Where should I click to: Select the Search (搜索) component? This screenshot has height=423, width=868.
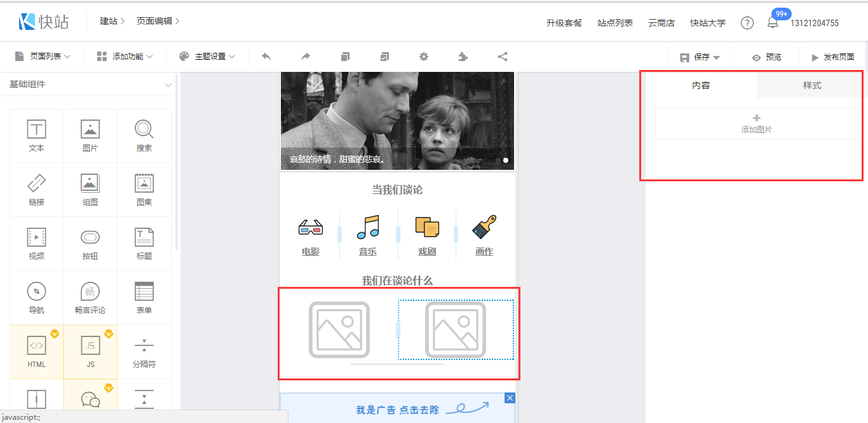[x=144, y=135]
